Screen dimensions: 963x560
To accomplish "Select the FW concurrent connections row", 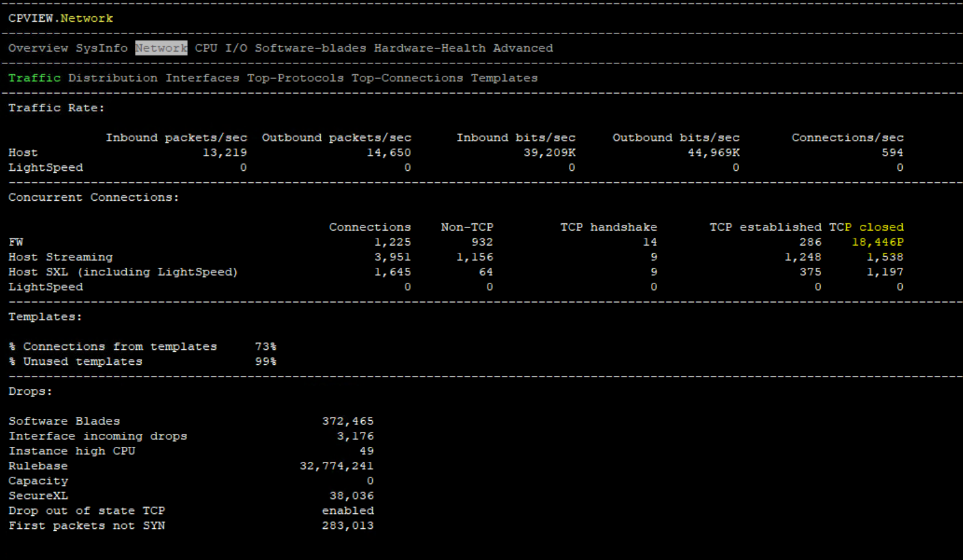I will [x=16, y=242].
